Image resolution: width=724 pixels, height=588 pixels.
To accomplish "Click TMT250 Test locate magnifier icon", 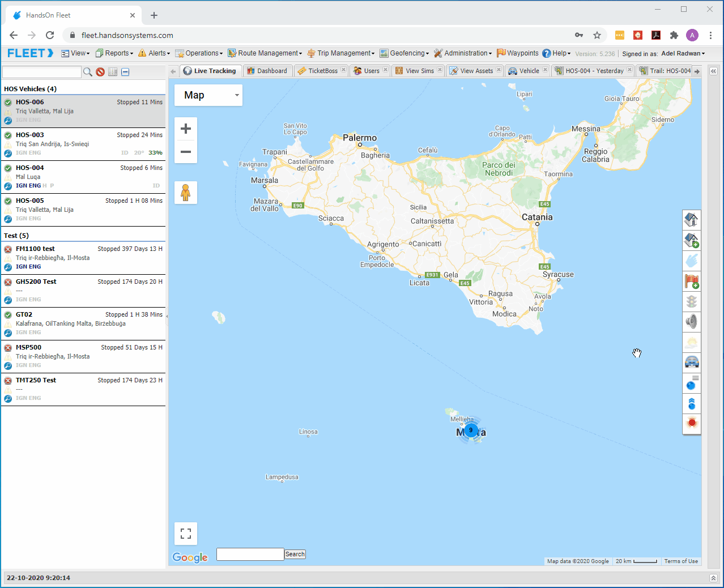I will click(8, 398).
